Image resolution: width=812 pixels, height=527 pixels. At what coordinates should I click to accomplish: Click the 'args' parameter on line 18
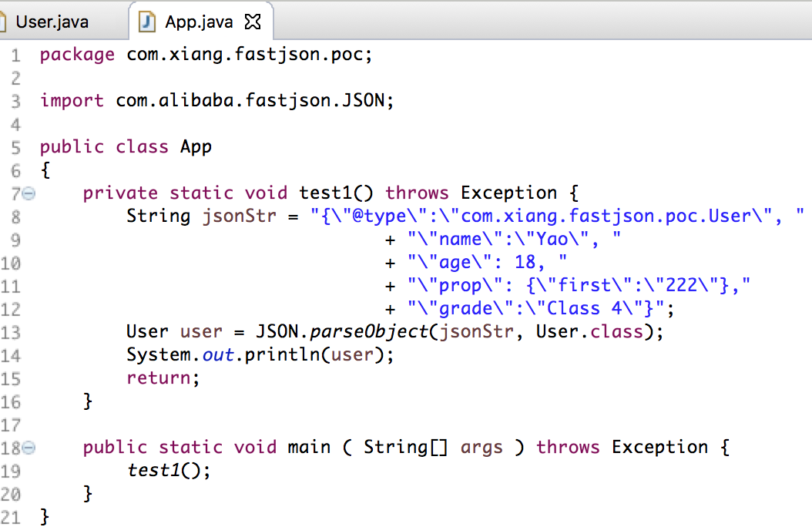(481, 448)
